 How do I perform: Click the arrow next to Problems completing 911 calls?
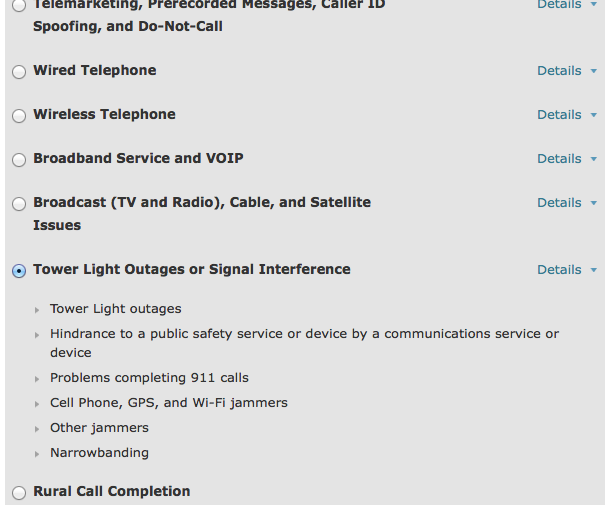coord(38,379)
